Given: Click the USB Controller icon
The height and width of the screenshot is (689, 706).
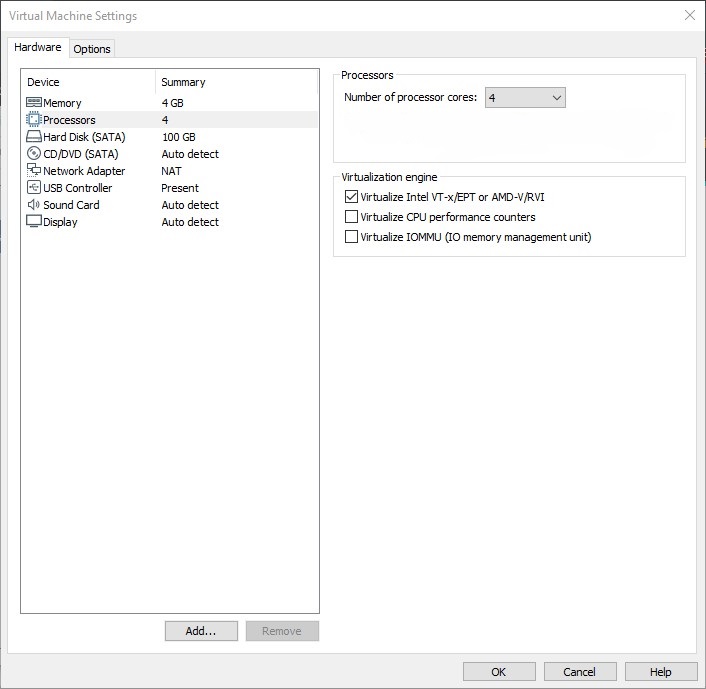Looking at the screenshot, I should pyautogui.click(x=33, y=188).
